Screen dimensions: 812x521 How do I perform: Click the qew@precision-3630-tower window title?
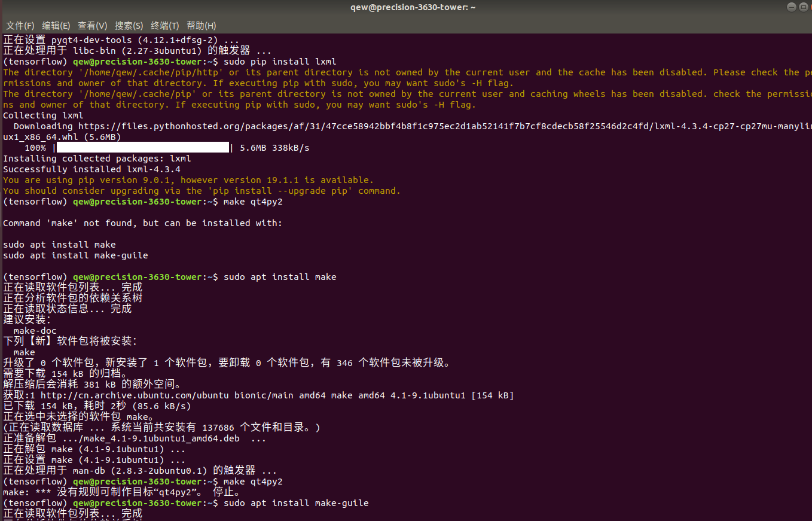(x=413, y=7)
